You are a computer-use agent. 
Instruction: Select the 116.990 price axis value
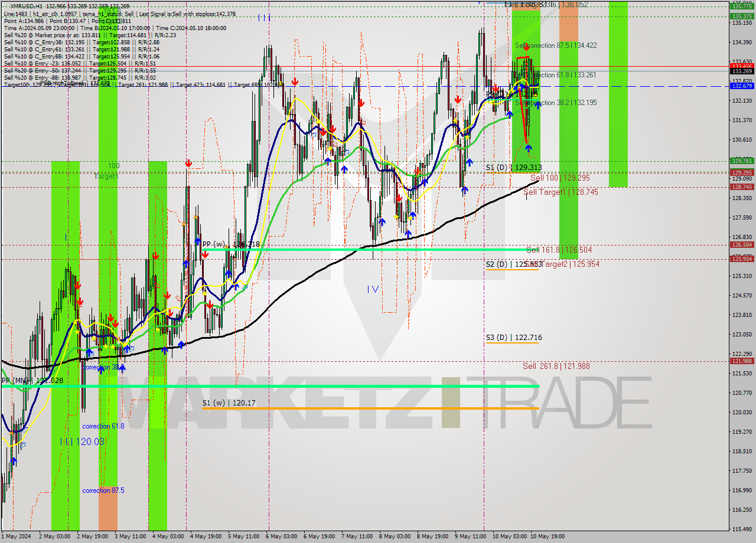[742, 490]
